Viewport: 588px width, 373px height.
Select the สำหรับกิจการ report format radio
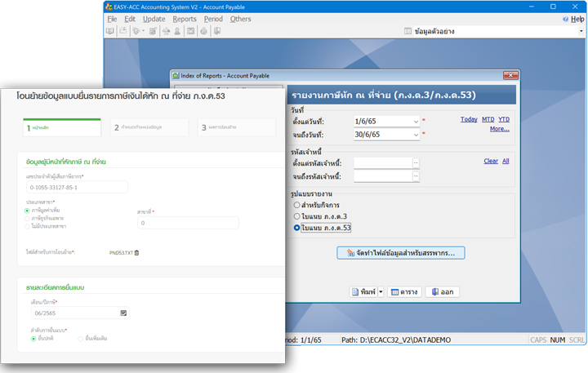(296, 205)
